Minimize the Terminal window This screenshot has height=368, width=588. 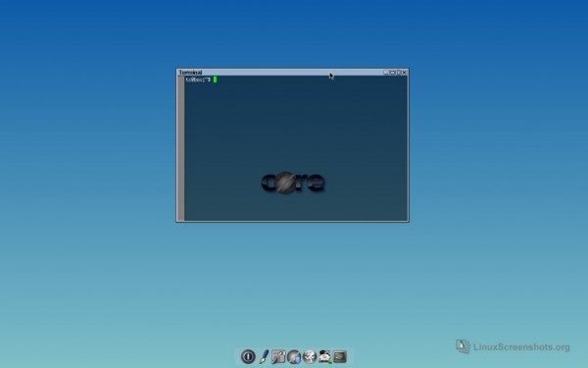tap(386, 73)
